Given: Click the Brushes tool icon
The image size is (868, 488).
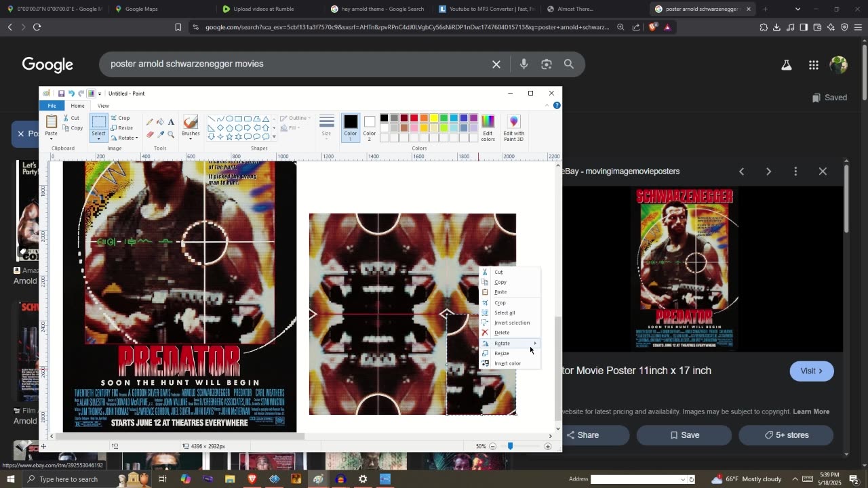Looking at the screenshot, I should coord(191,122).
